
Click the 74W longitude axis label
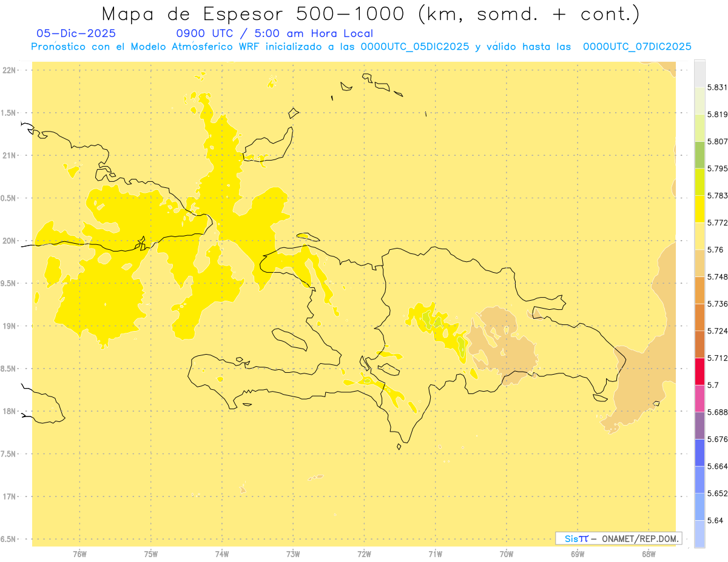click(x=222, y=554)
